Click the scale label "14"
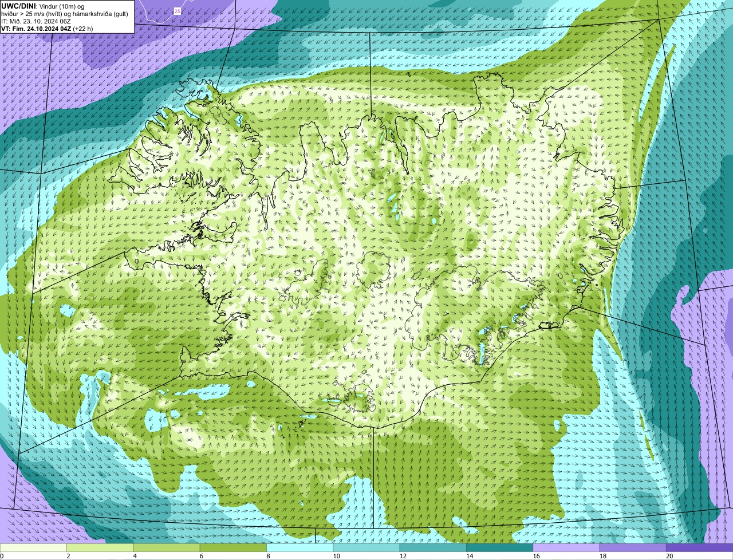The width and height of the screenshot is (733, 560). pyautogui.click(x=470, y=556)
